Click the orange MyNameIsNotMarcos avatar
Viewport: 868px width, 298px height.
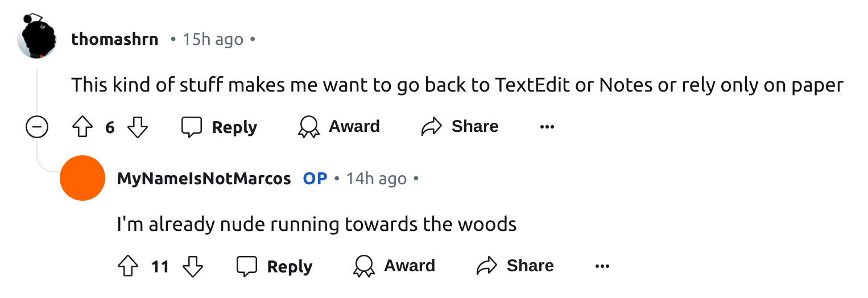[x=82, y=178]
